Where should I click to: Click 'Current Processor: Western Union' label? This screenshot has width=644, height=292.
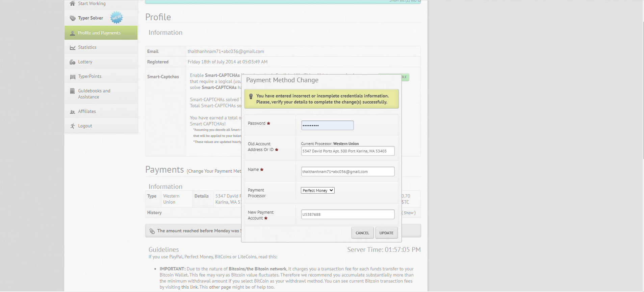pos(330,144)
